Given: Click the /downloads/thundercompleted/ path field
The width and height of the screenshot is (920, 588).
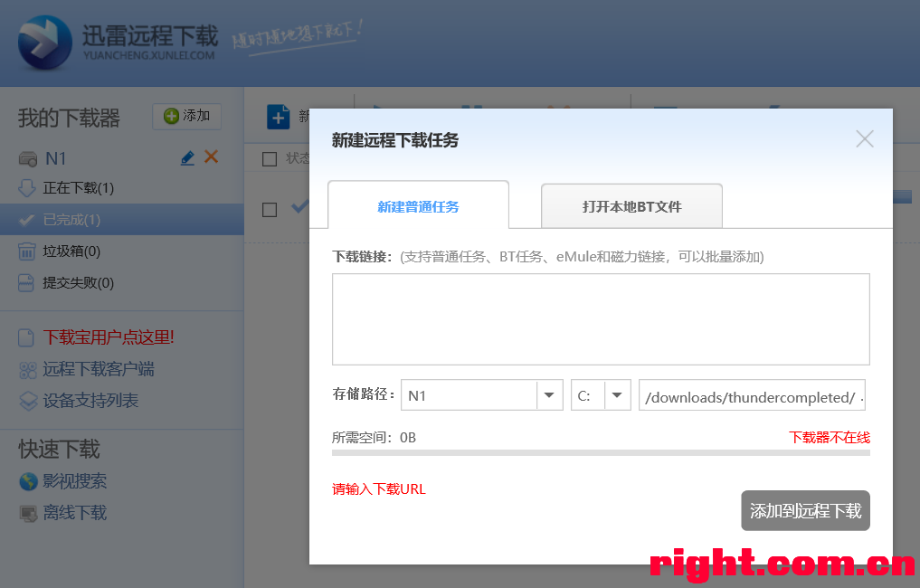Looking at the screenshot, I should [x=753, y=395].
